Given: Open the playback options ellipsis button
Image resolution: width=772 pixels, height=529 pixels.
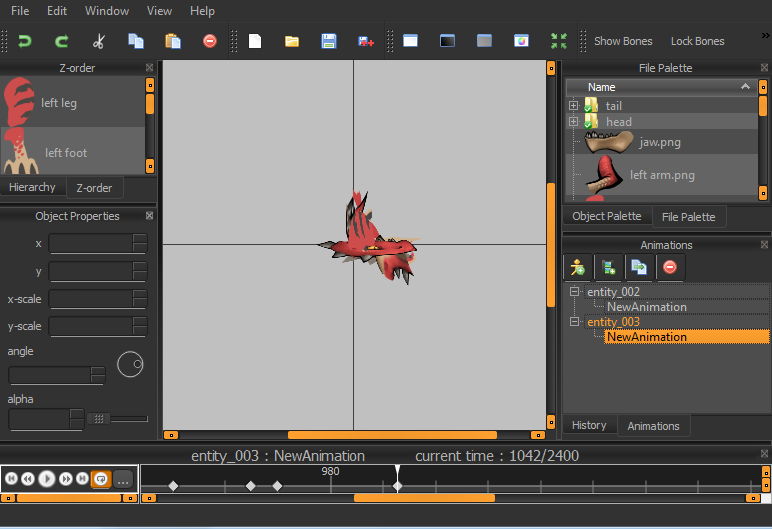Looking at the screenshot, I should pos(123,479).
